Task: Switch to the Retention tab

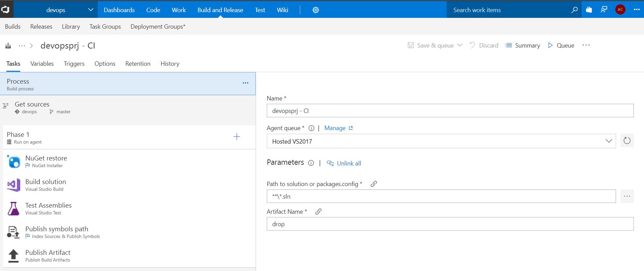Action: (x=138, y=64)
